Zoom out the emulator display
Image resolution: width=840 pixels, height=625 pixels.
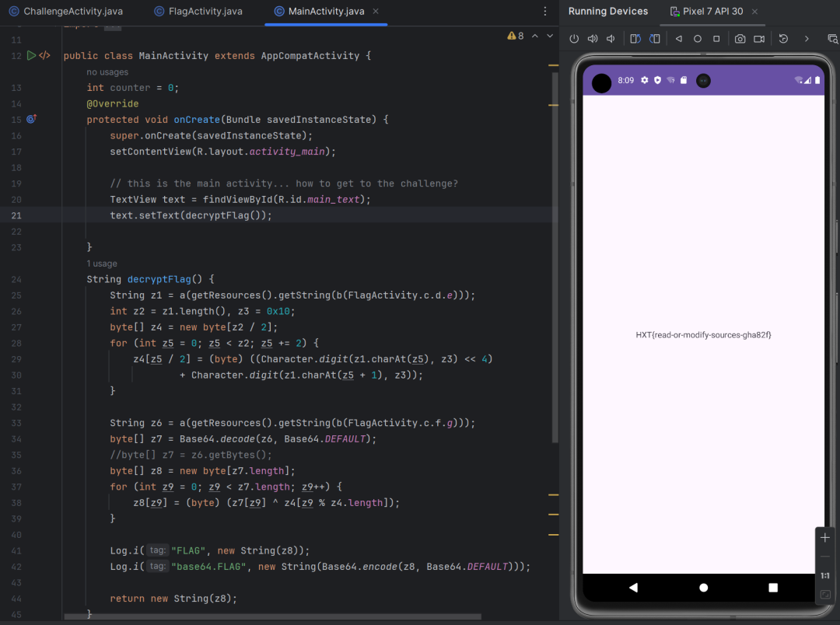(x=825, y=557)
